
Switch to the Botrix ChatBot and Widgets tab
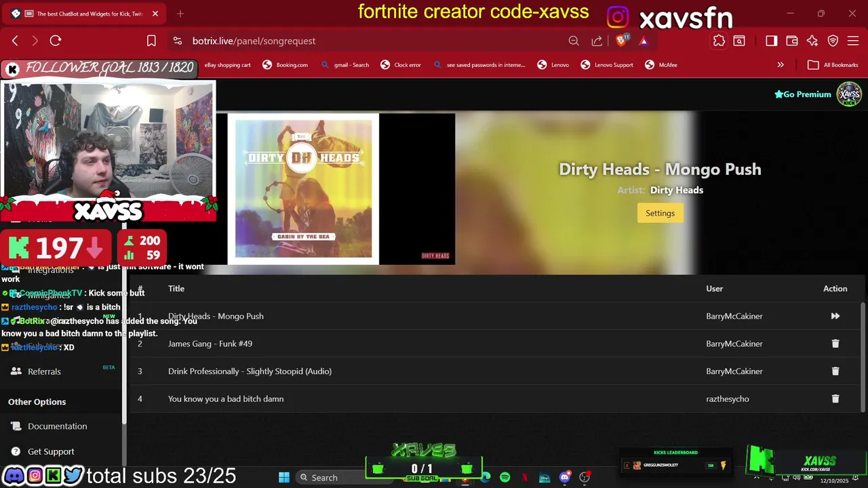click(85, 14)
